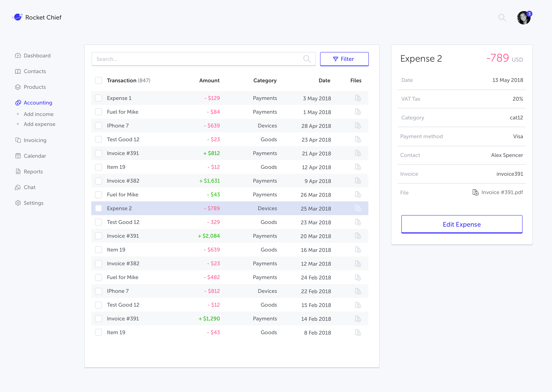Click file icon on Invoice #382 9 Apr row
Viewport: 552px width, 392px height.
click(358, 181)
